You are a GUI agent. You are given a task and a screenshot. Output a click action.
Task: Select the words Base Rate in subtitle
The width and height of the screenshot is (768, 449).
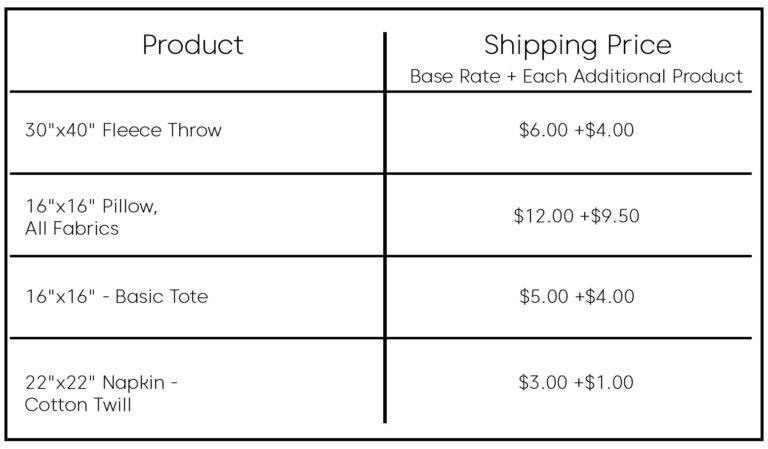(x=450, y=76)
